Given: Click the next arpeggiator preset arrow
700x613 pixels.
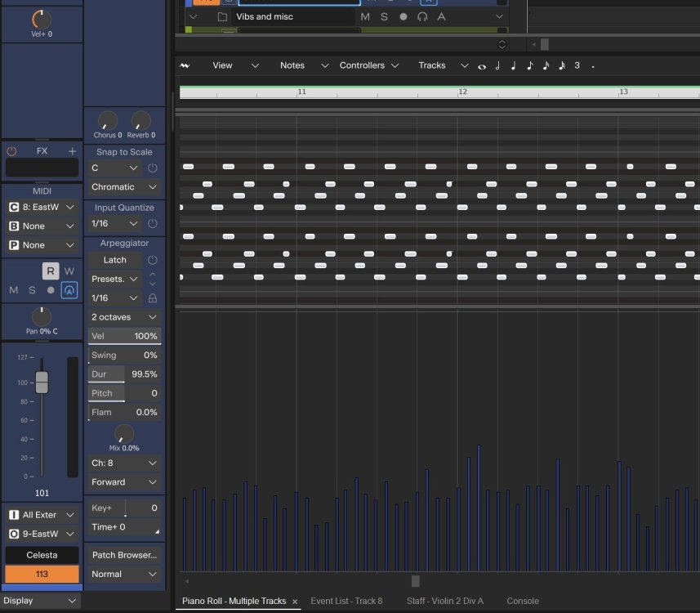Looking at the screenshot, I should click(x=152, y=284).
